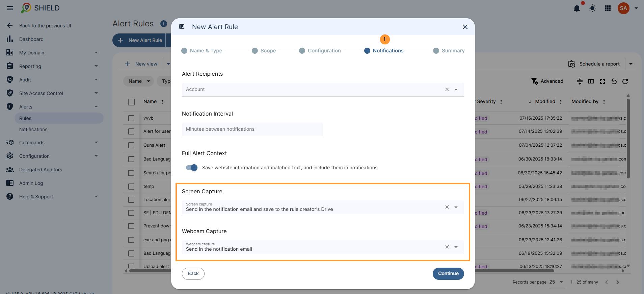Go to the Scope step
This screenshot has width=644, height=294.
point(264,51)
